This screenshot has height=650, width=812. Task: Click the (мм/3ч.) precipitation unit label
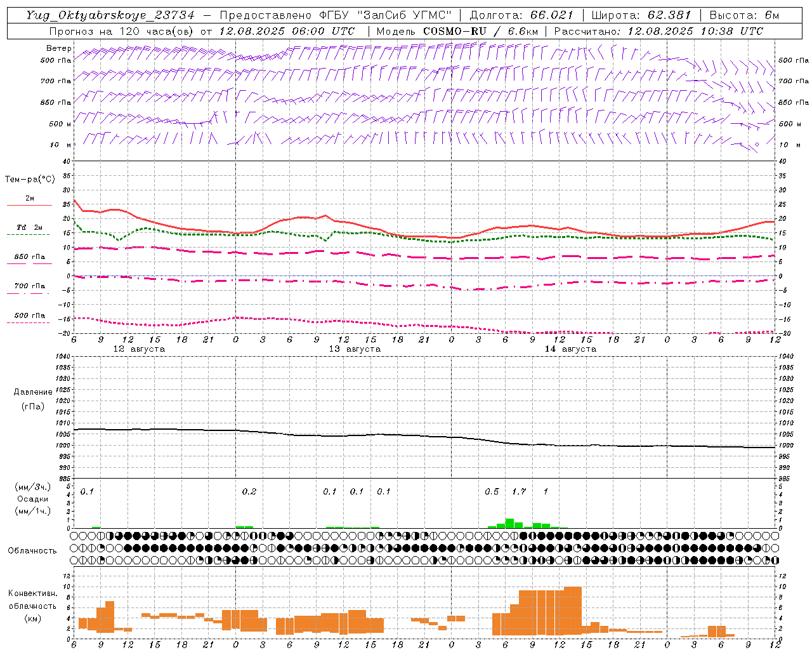[x=33, y=487]
